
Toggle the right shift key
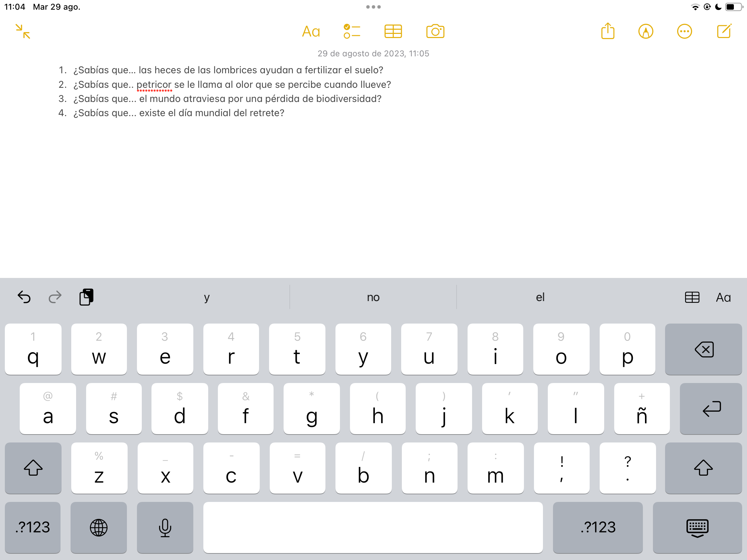(x=703, y=468)
